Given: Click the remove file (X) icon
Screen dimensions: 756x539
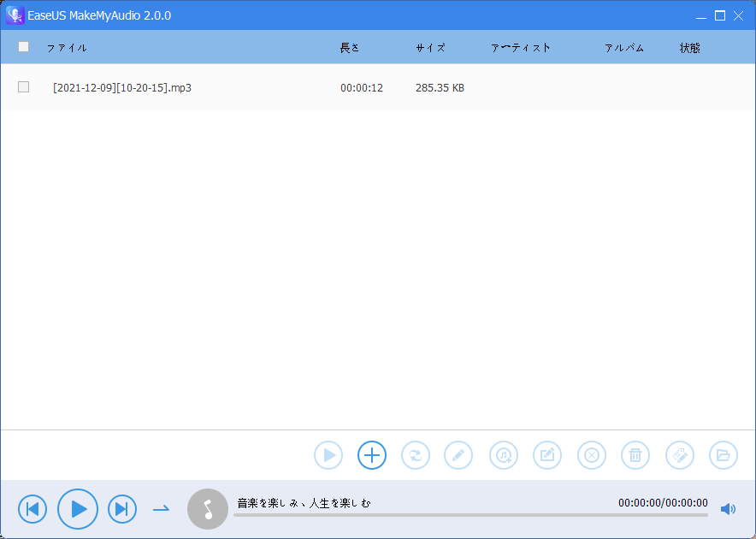Looking at the screenshot, I should 591,455.
